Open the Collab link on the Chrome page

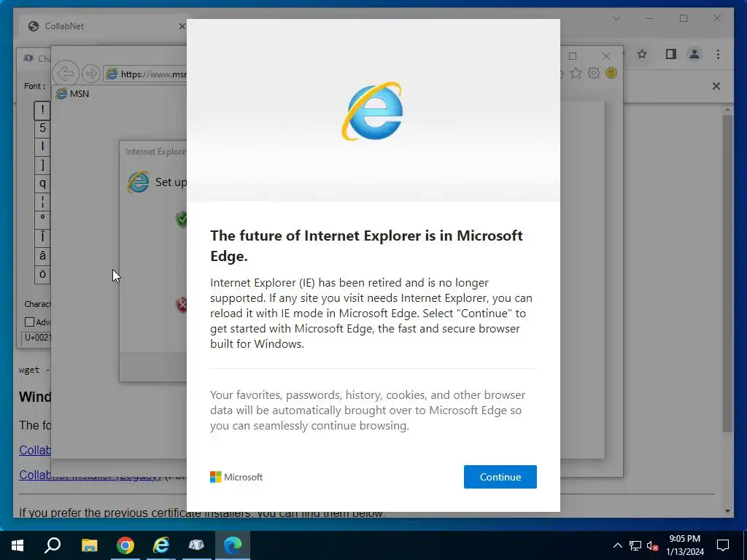tap(35, 450)
